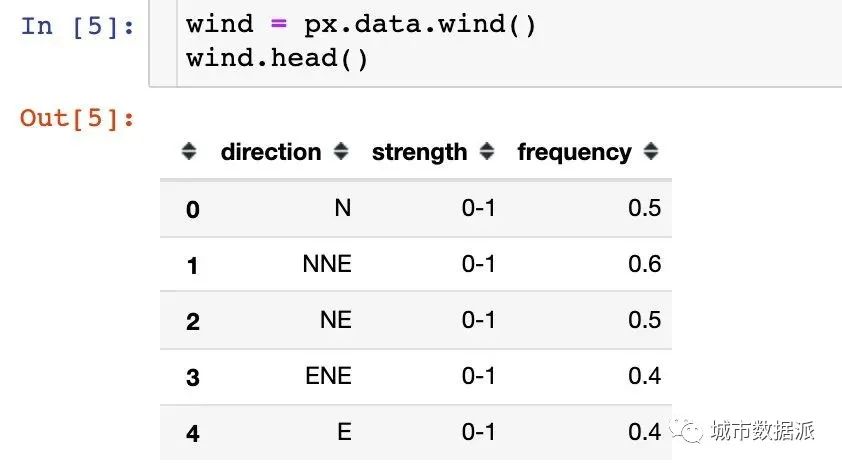Click the In [5] cell prompt
This screenshot has width=842, height=468.
point(78,26)
